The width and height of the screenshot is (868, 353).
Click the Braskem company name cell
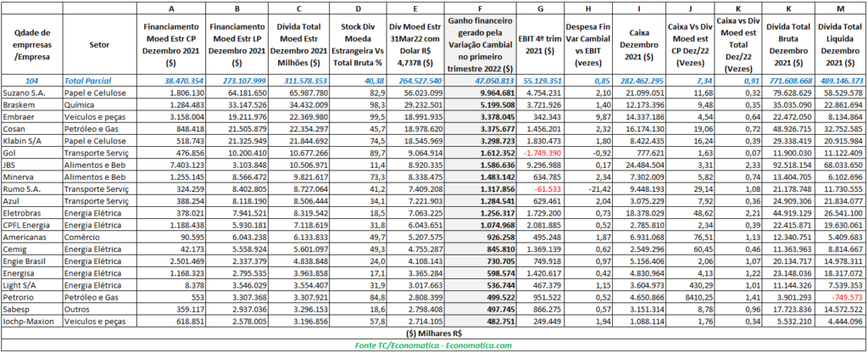(x=32, y=103)
